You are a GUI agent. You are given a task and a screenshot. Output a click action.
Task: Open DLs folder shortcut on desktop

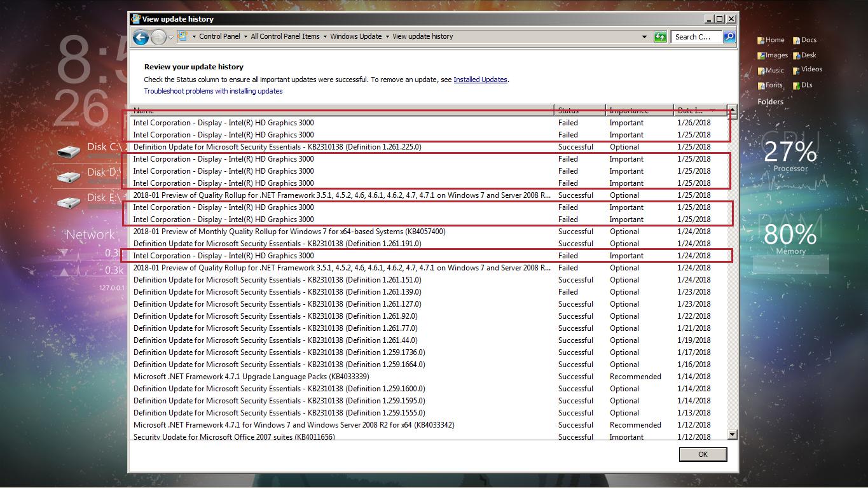tap(803, 85)
